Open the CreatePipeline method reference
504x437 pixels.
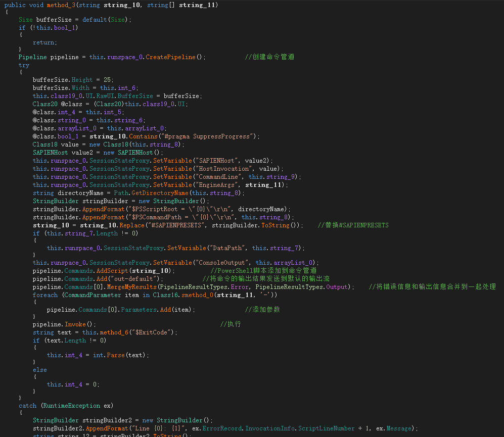(x=170, y=57)
